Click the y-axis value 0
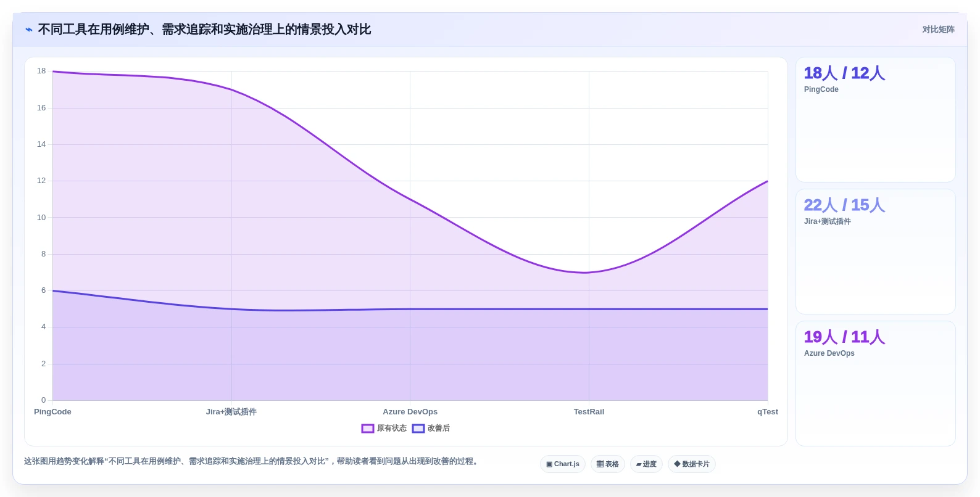 click(44, 400)
